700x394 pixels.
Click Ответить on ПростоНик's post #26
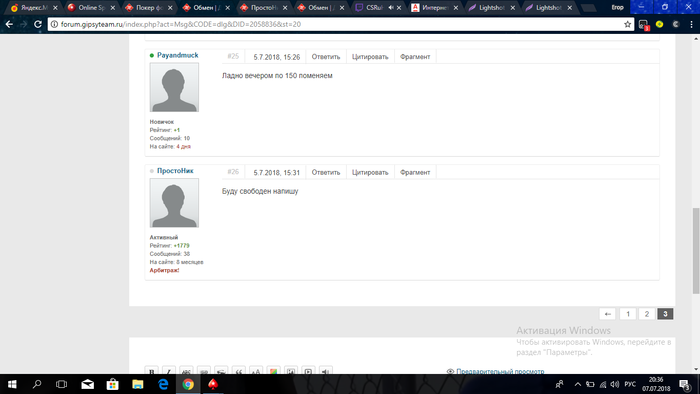[x=325, y=172]
